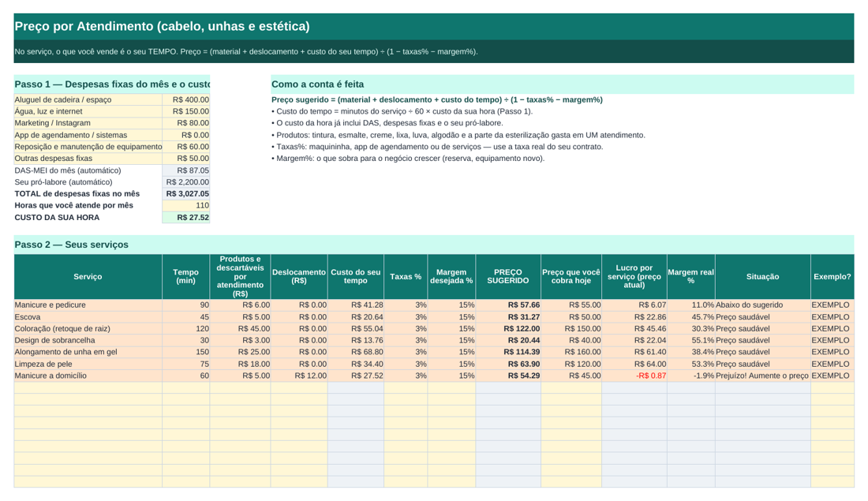This screenshot has width=868, height=501.
Task: Select Alongamento suggested price R$ 114.39
Action: pyautogui.click(x=508, y=352)
